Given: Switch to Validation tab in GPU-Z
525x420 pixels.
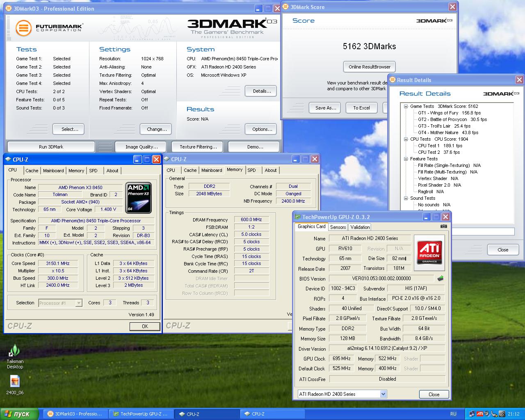Looking at the screenshot, I should 360,227.
